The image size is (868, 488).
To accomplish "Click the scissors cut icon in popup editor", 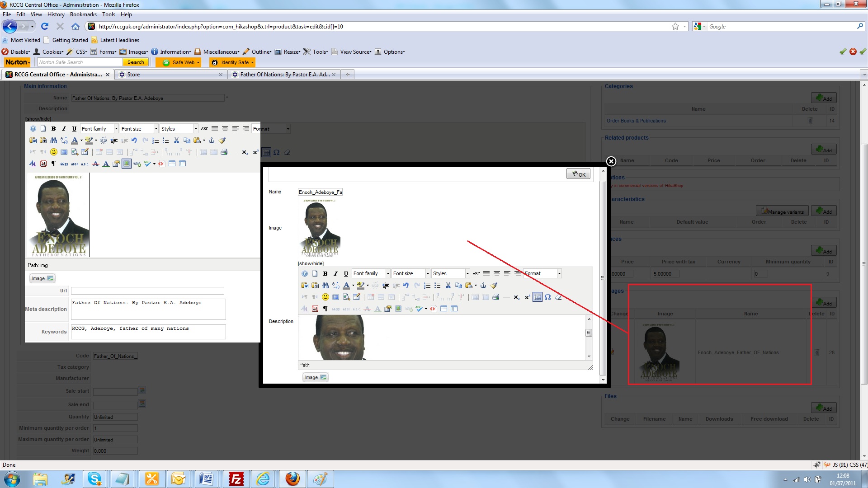I will pos(448,286).
